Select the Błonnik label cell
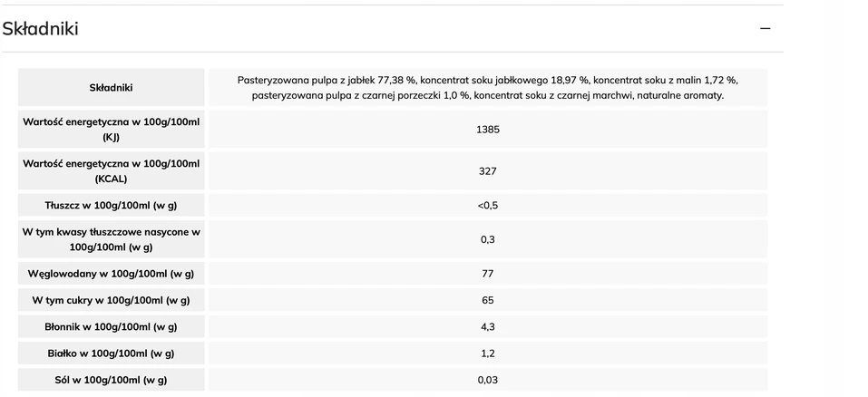This screenshot has width=868, height=397. point(112,327)
